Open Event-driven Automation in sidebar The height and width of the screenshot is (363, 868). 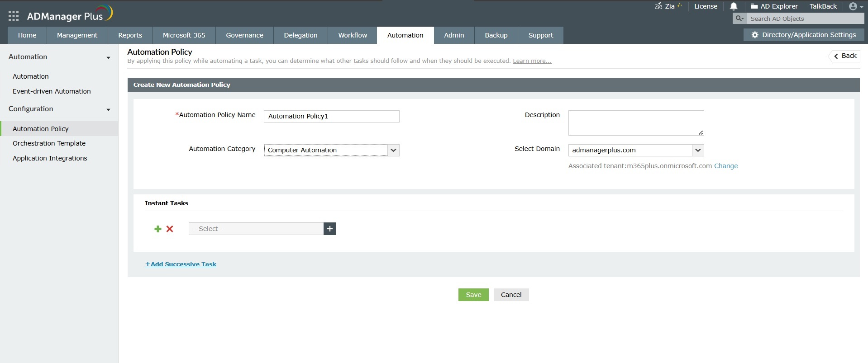click(x=52, y=91)
